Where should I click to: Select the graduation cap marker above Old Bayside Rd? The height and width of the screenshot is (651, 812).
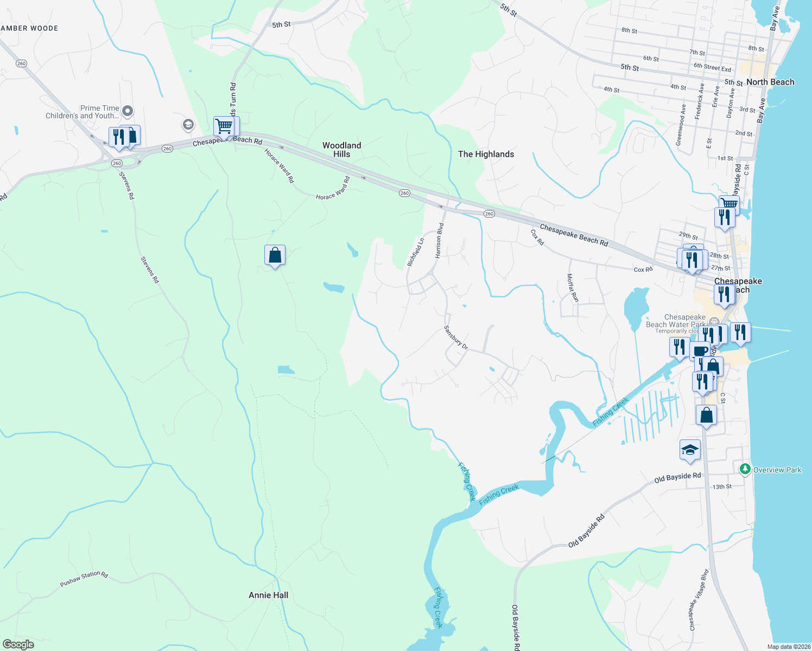point(690,449)
